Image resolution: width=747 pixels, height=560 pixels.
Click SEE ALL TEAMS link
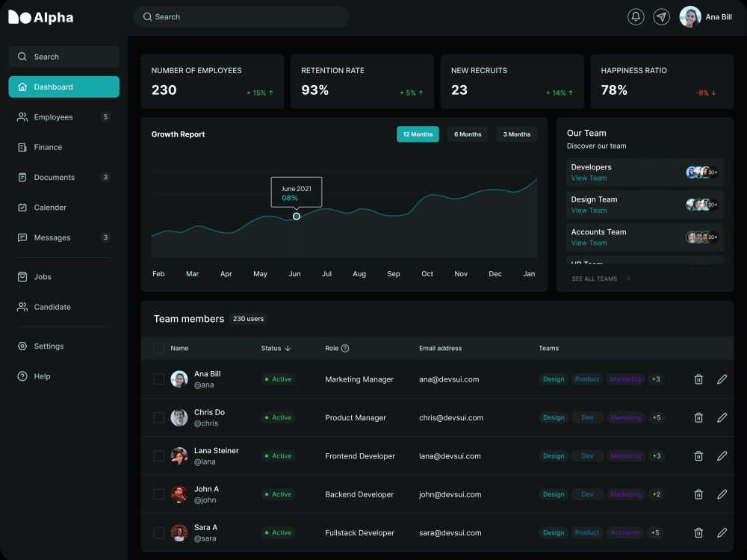594,279
